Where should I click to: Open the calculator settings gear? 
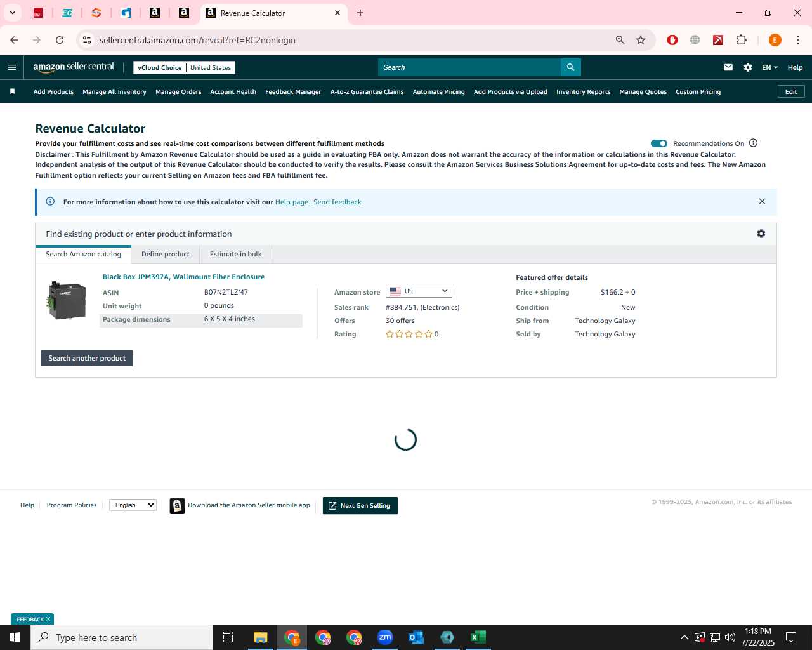[761, 234]
